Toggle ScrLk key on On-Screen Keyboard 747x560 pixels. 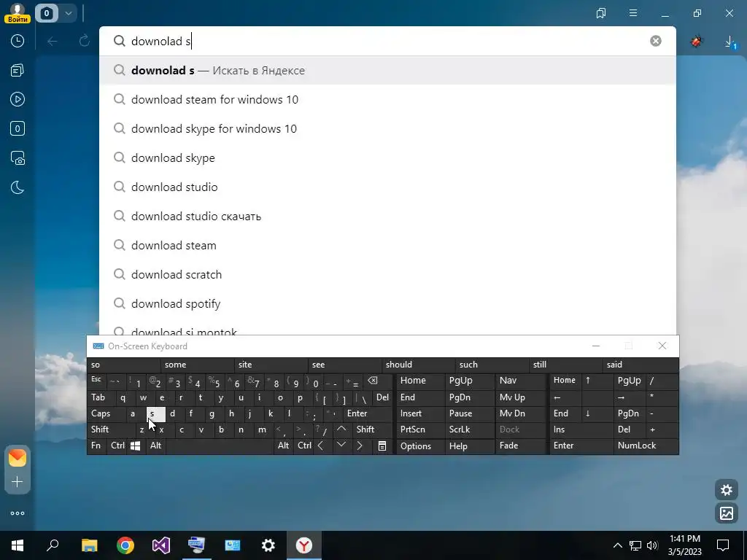(x=469, y=429)
